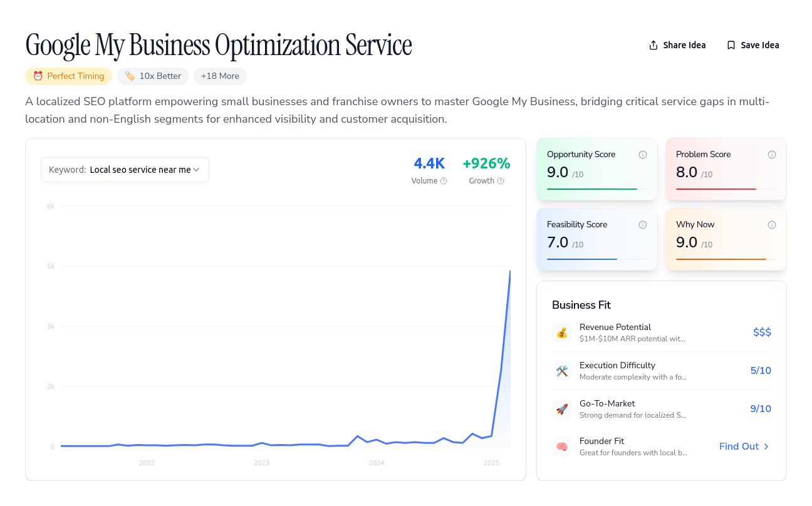Select the Revenue Potential row title
Image resolution: width=812 pixels, height=506 pixels.
(615, 327)
